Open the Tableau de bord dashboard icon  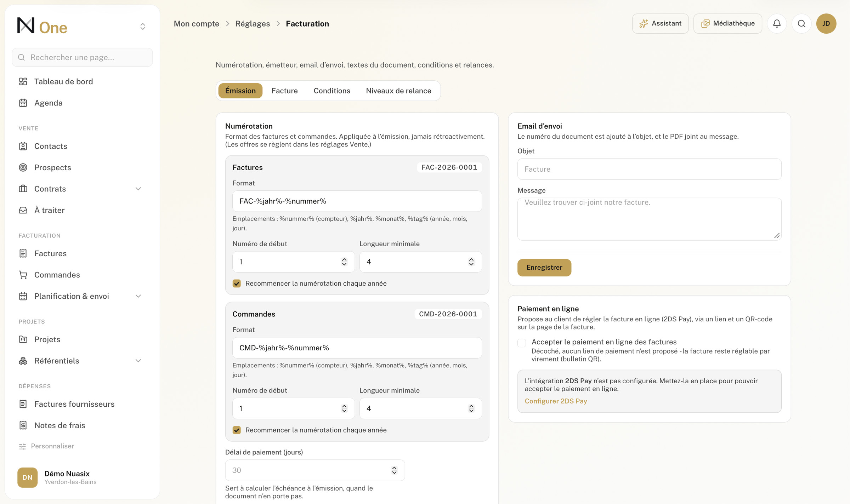pos(23,81)
